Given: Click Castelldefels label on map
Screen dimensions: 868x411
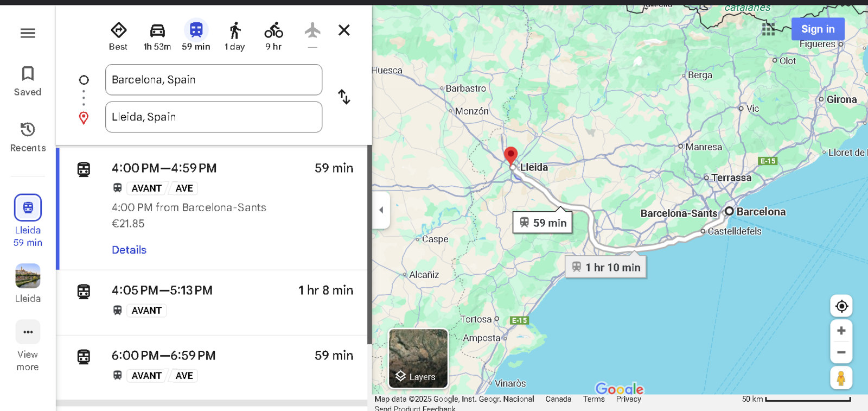Looking at the screenshot, I should click(x=735, y=231).
